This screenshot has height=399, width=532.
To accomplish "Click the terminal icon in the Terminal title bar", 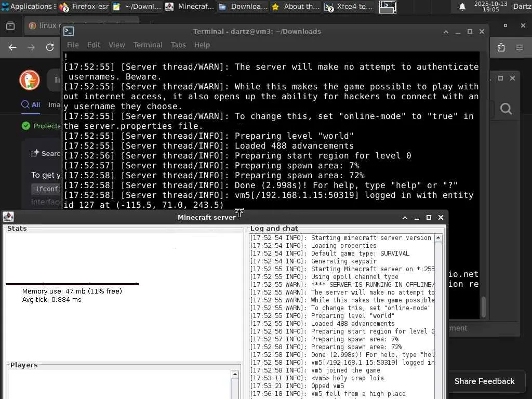I will click(x=69, y=31).
